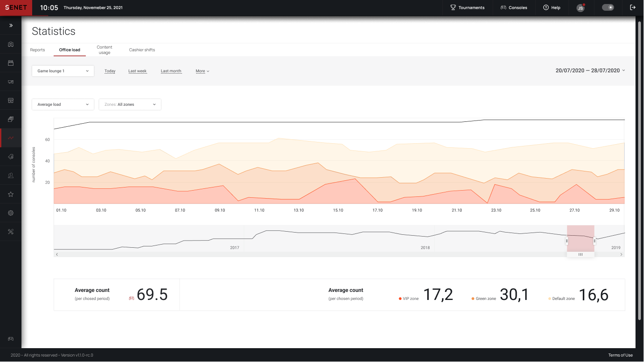Open the date range 20/07/2020 — 28/07/2020 picker
Image resolution: width=644 pixels, height=362 pixels.
coord(590,71)
